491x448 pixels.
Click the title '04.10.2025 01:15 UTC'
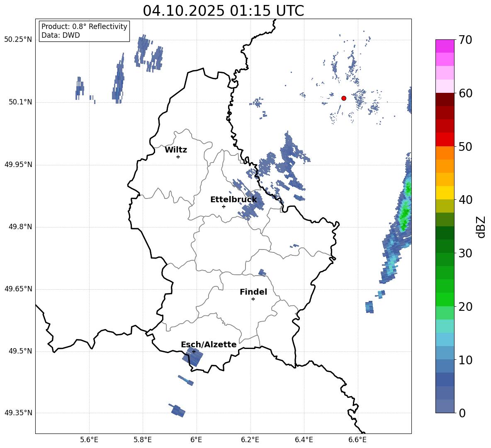point(223,11)
